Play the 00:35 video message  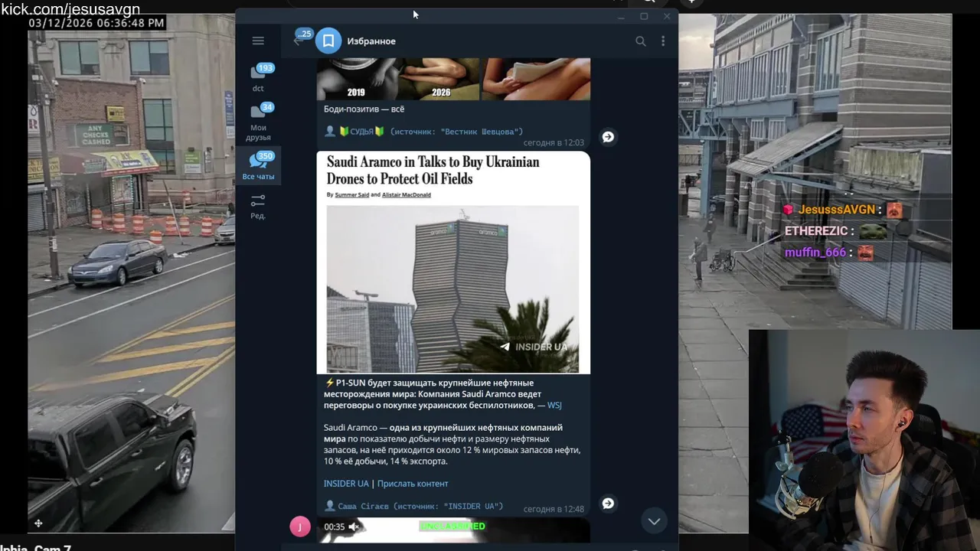[453, 530]
